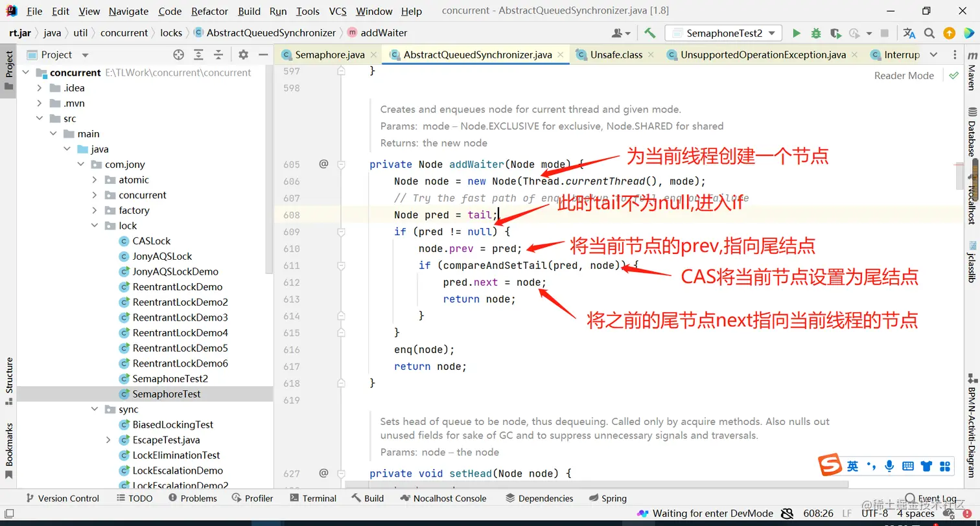
Task: Open the Problems tool window
Action: coord(192,498)
